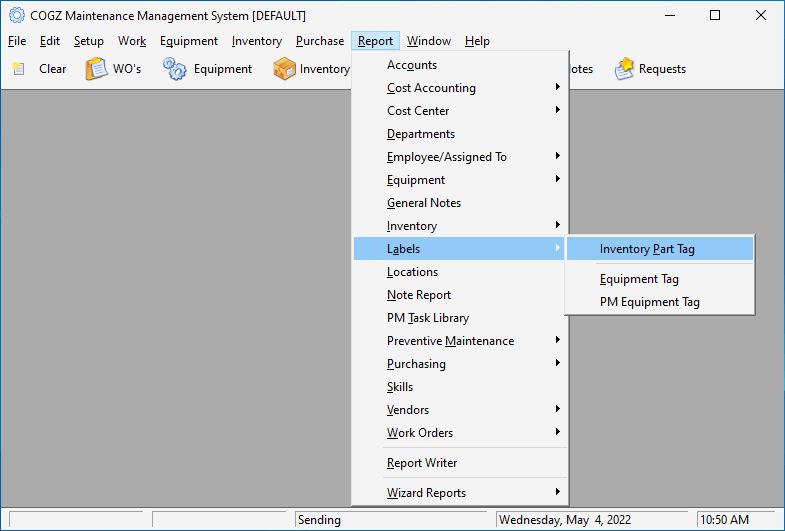This screenshot has width=785, height=531.
Task: Click the Equipment gears toolbar icon
Action: [x=175, y=69]
